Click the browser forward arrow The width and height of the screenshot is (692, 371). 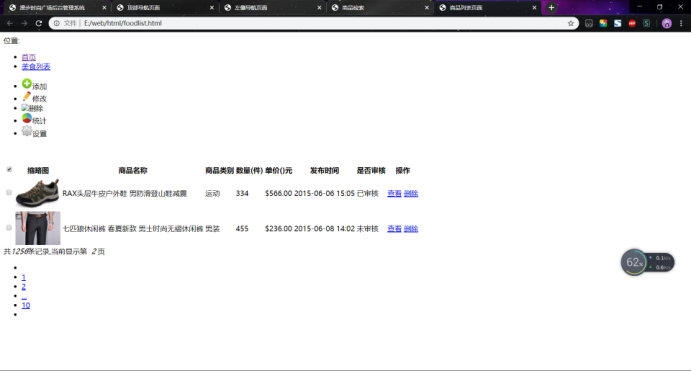pyautogui.click(x=24, y=23)
